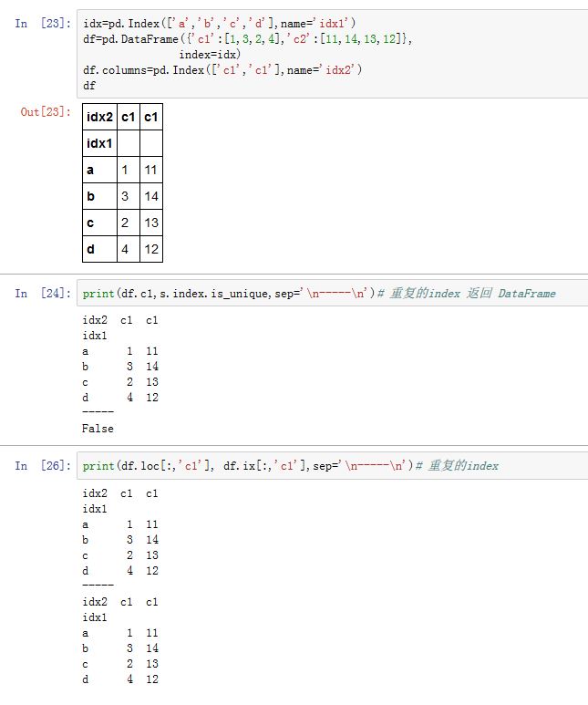Click value 14 in the rendered table
Screen dimensions: 588x705
(x=150, y=196)
